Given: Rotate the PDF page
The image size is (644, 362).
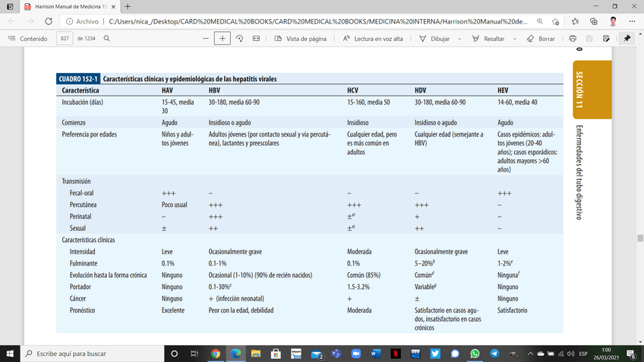Looking at the screenshot, I should coord(239,38).
